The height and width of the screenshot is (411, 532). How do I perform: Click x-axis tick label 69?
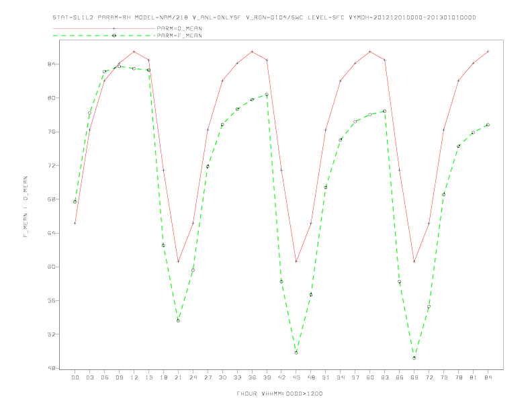[414, 377]
